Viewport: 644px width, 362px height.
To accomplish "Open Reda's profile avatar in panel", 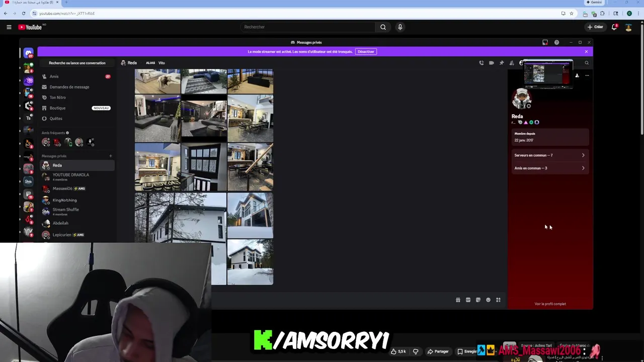I will point(522,99).
